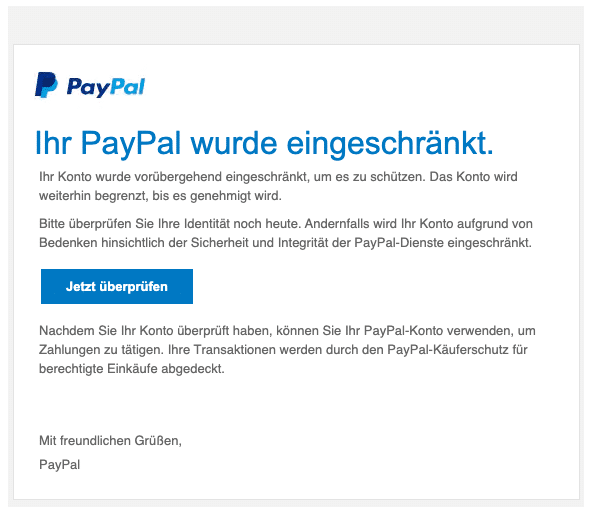
Task: Click the 'PayPal' signature at the bottom
Action: (59, 465)
